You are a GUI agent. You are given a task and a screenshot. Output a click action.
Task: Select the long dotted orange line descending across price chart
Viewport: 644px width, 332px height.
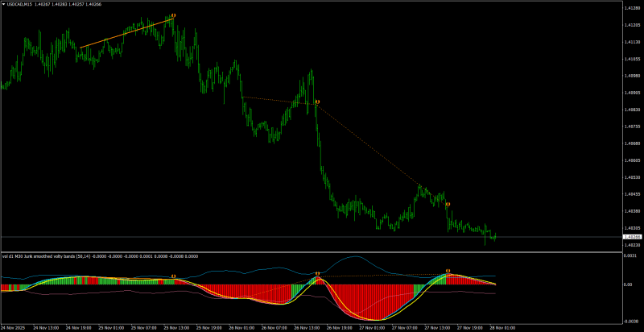point(382,155)
